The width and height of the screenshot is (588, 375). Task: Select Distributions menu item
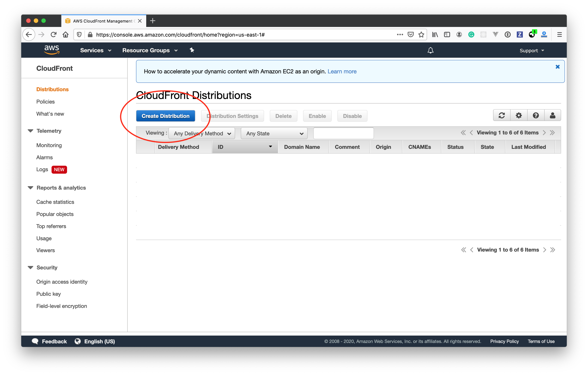(x=52, y=89)
